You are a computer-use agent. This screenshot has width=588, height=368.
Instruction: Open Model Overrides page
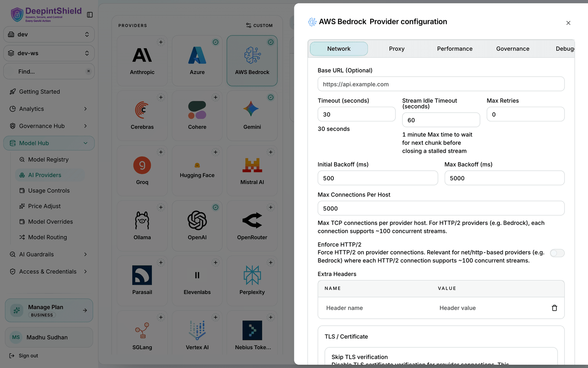[50, 222]
